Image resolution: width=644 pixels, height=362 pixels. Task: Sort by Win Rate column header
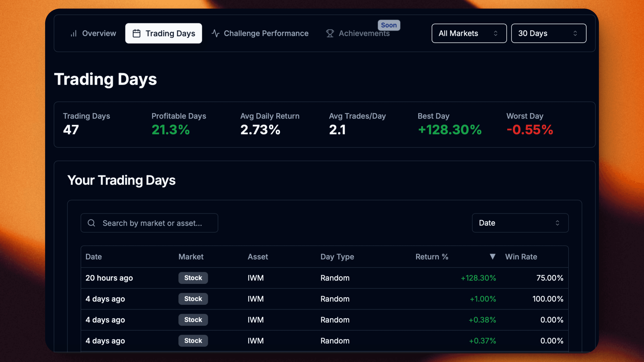point(521,257)
